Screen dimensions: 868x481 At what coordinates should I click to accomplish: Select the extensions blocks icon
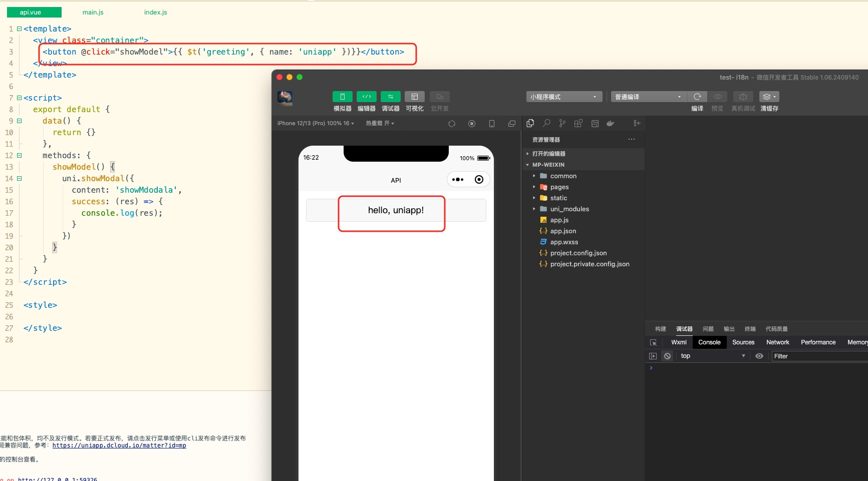point(578,123)
